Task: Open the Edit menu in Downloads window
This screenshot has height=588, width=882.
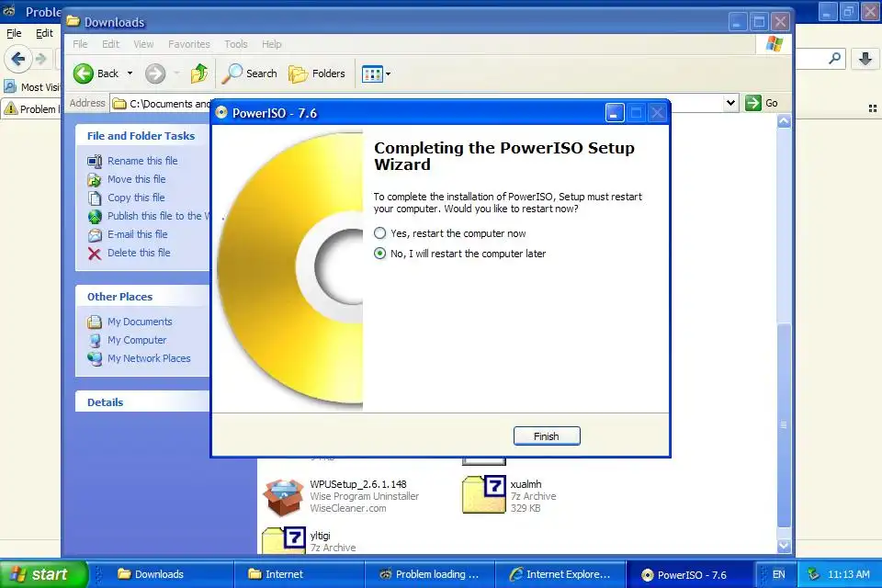Action: [x=110, y=44]
